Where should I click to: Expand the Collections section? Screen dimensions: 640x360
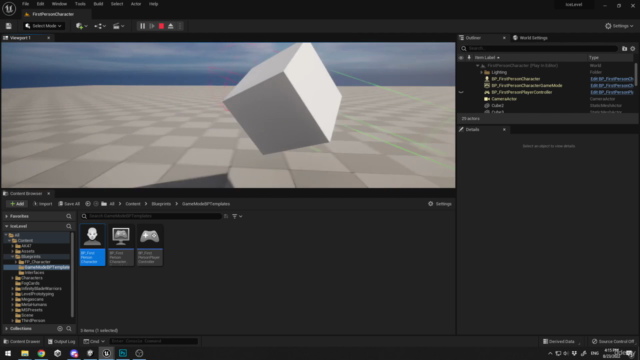tap(7, 329)
